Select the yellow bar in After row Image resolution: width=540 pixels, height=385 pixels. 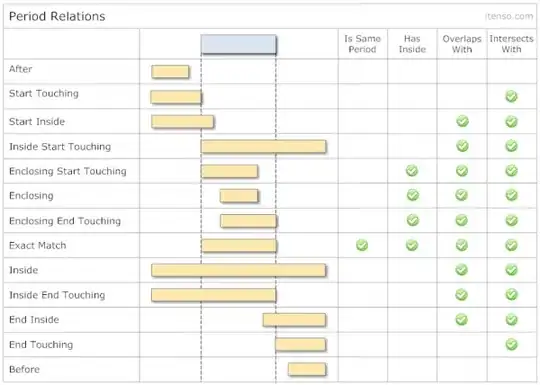click(x=170, y=72)
